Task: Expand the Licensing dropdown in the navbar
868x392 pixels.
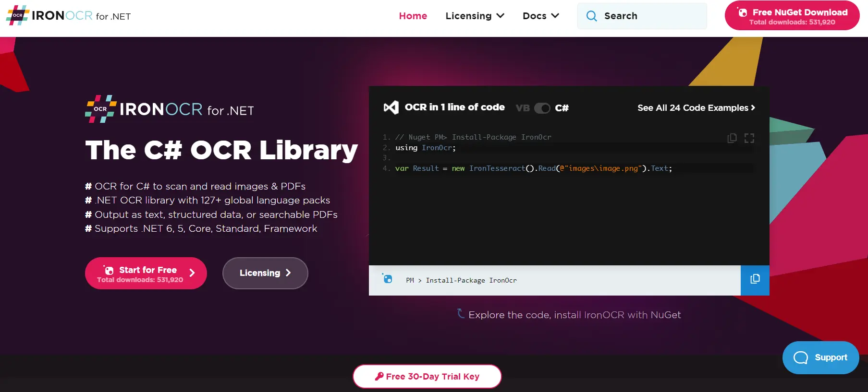Action: (475, 16)
